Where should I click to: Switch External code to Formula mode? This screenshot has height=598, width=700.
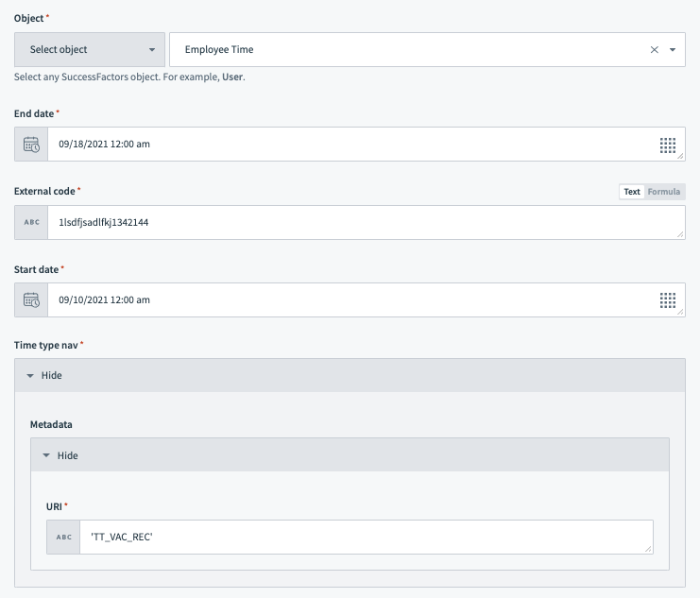(x=663, y=192)
